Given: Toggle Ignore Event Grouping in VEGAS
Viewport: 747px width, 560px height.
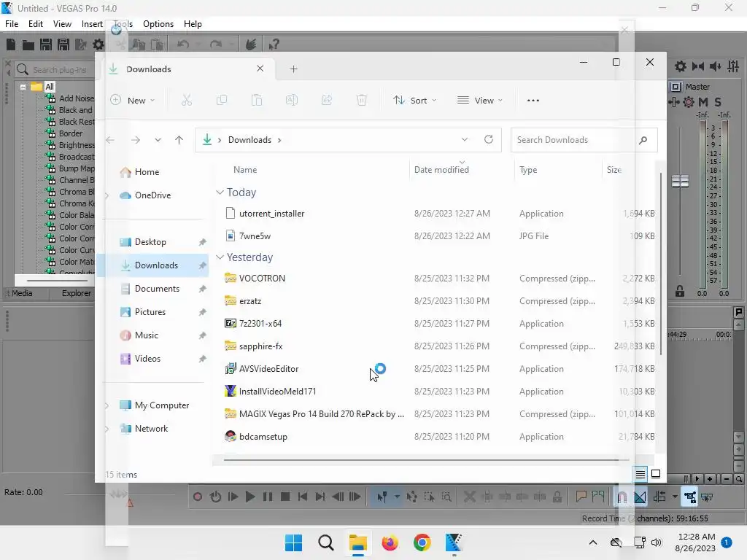Looking at the screenshot, I should pos(707,497).
